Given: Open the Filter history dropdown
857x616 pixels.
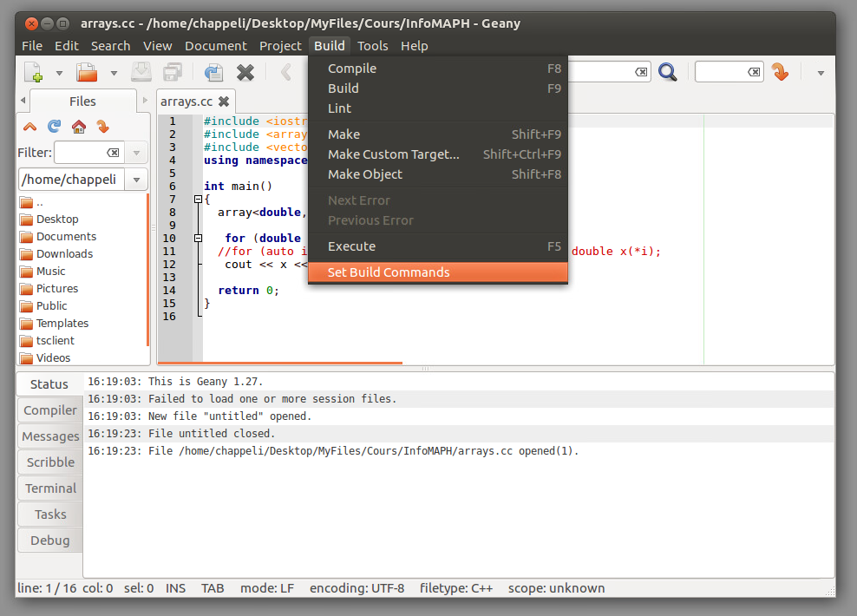Looking at the screenshot, I should 137,153.
